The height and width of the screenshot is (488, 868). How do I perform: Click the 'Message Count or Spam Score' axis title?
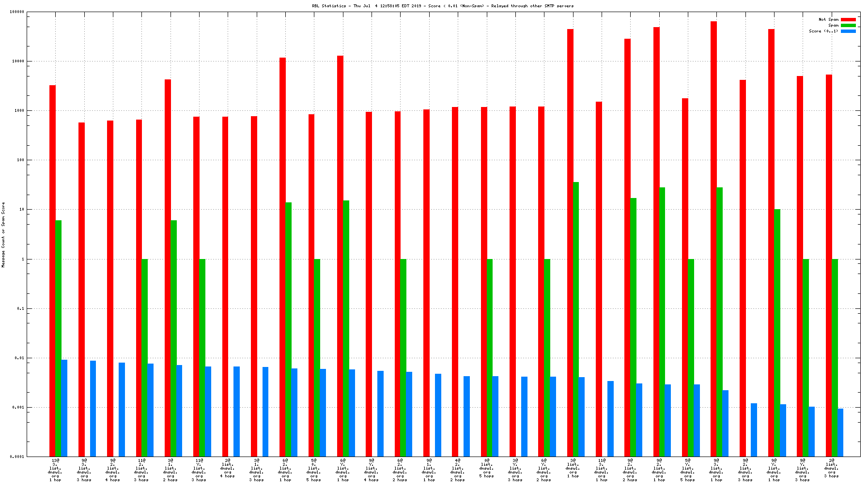[3, 235]
